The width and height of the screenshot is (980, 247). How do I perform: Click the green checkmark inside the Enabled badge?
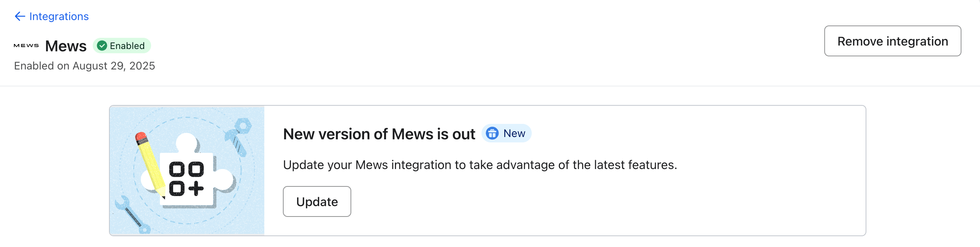102,46
